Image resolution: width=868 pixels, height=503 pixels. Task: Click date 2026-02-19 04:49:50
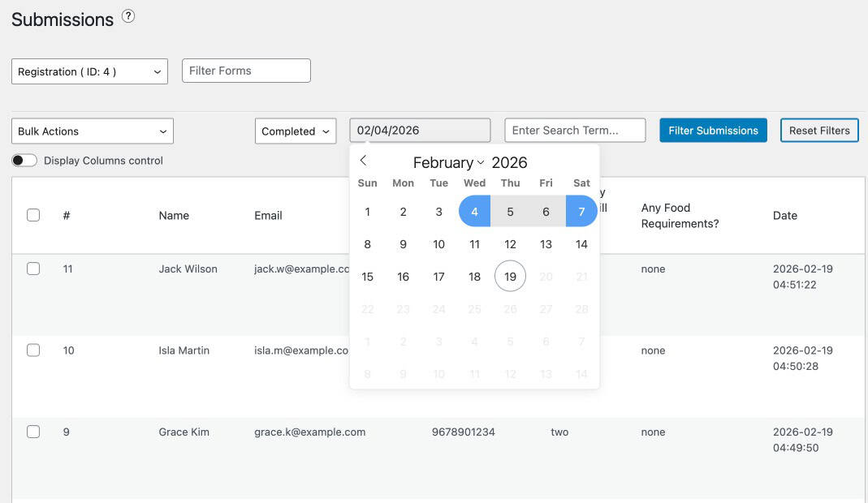803,440
